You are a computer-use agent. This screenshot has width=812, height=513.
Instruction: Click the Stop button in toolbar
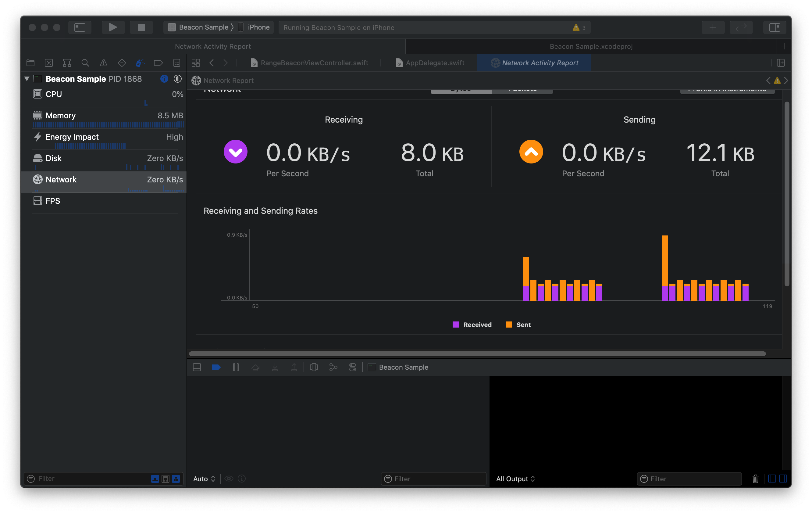[x=141, y=27]
